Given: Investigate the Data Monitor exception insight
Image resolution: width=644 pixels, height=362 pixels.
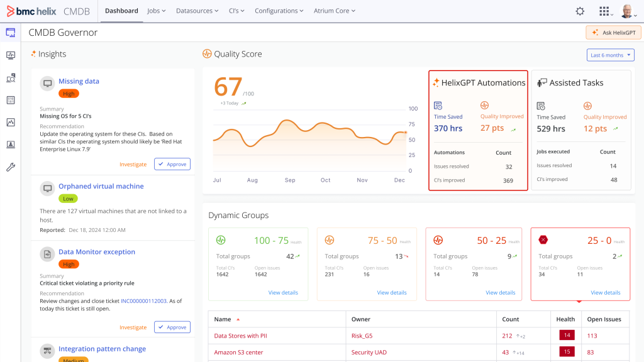Looking at the screenshot, I should pos(133,327).
